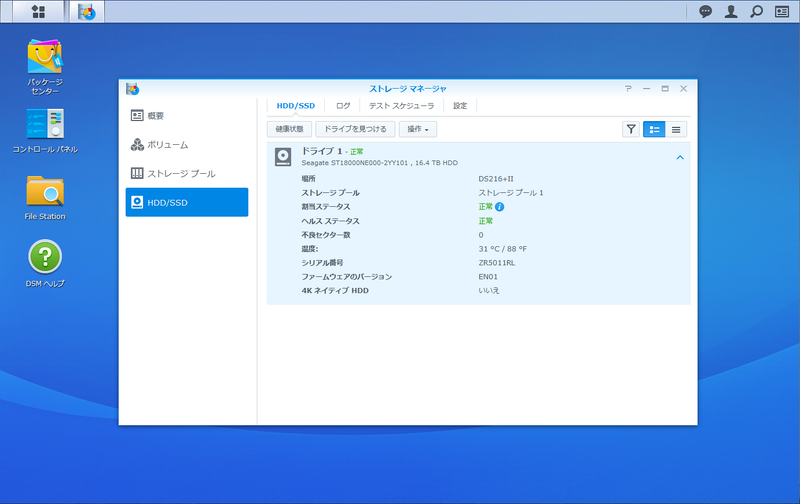This screenshot has width=800, height=504.
Task: Open the DSM main menu grid icon
Action: click(x=38, y=11)
